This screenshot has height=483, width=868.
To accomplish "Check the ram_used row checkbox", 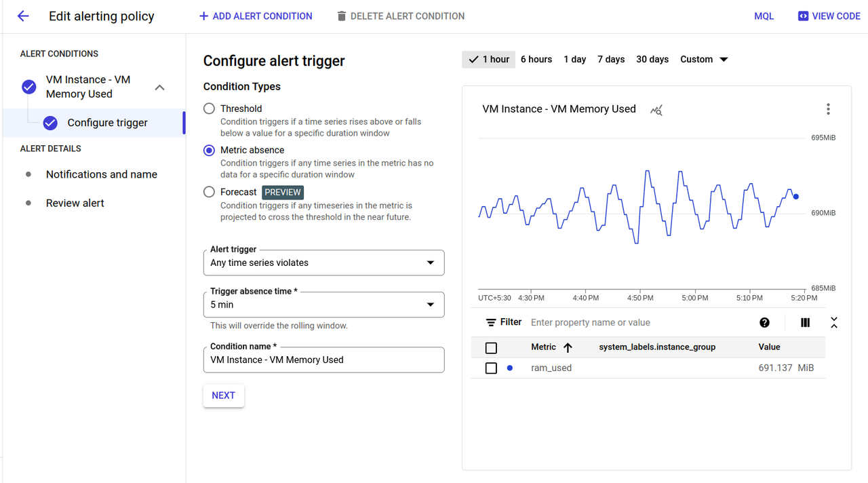I will [x=492, y=368].
